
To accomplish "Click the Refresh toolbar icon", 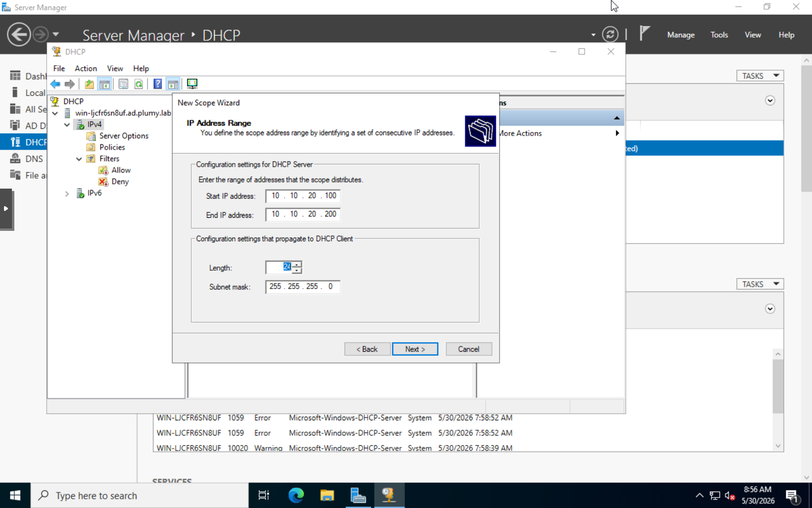I will click(x=139, y=84).
